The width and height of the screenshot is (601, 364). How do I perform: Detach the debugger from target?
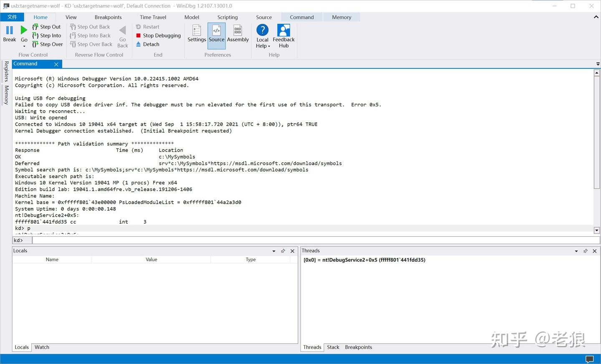[x=147, y=44]
